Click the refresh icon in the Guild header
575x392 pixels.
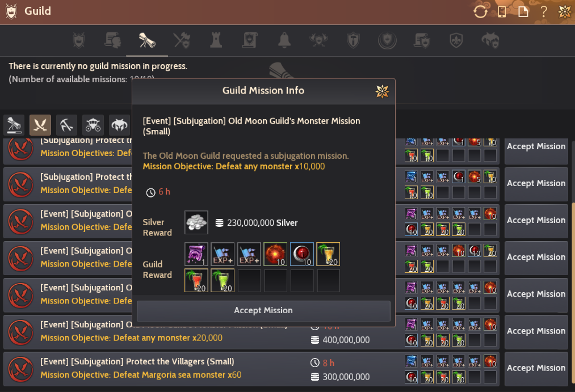(x=480, y=12)
